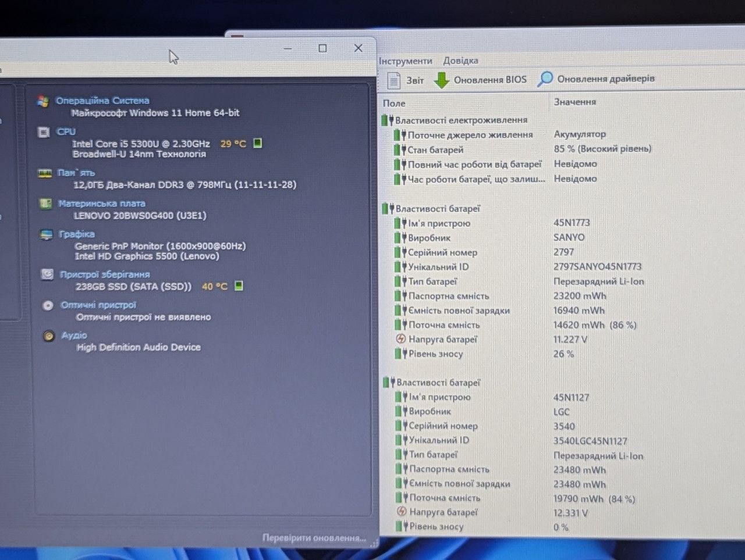Select the Рівень зносу 26 % row
The height and width of the screenshot is (560, 745).
(x=562, y=354)
